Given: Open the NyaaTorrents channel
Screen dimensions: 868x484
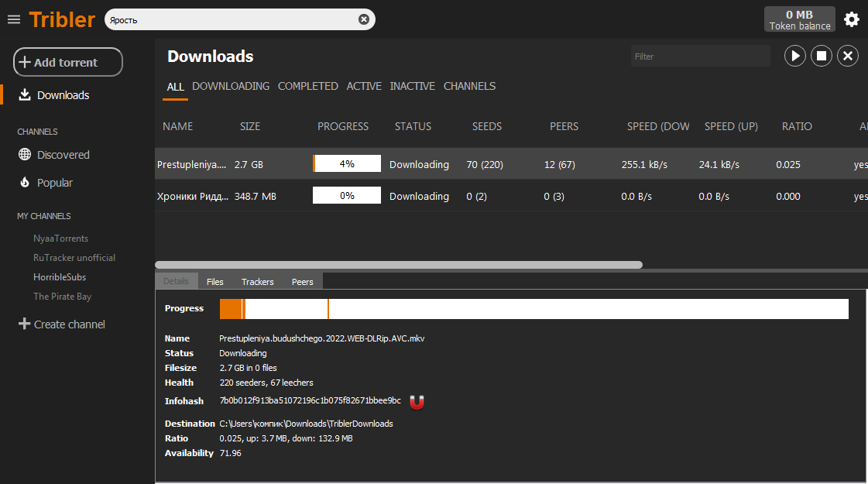Looking at the screenshot, I should (61, 239).
